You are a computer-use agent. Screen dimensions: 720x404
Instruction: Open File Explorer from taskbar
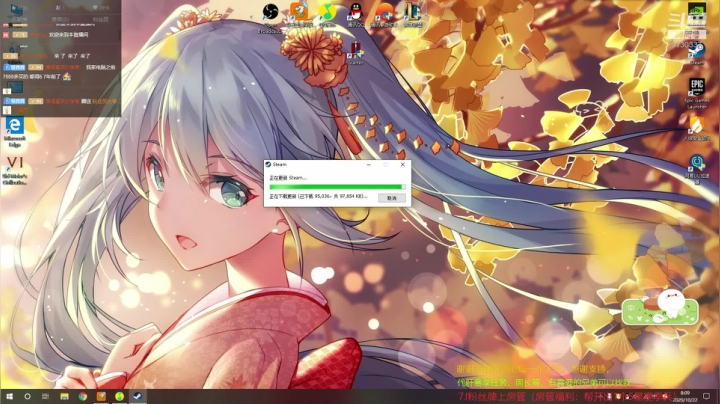(64, 396)
